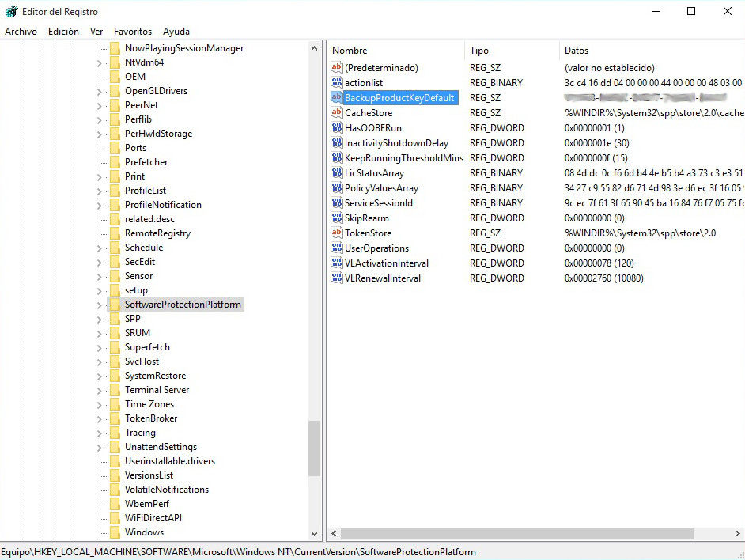Click the LicStatusArray binary icon
The image size is (745, 560).
pos(337,172)
